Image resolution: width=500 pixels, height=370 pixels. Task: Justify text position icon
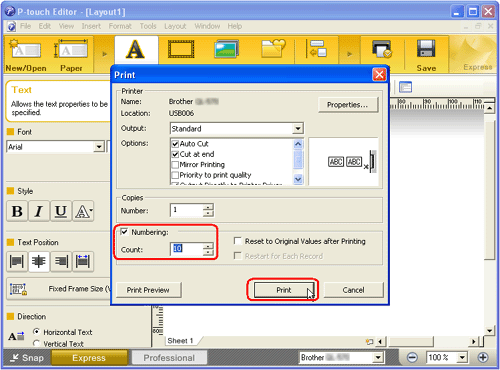pos(83,261)
